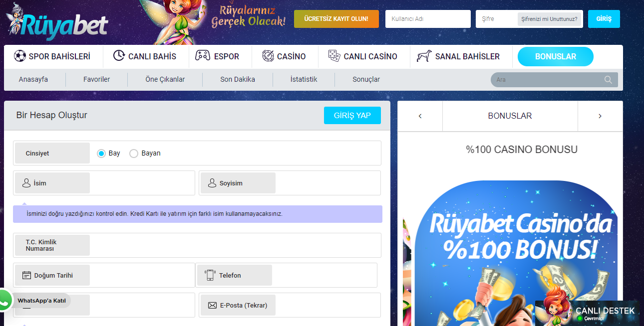Image resolution: width=644 pixels, height=326 pixels.
Task: Focus the Telefon number field
Action: (x=286, y=275)
